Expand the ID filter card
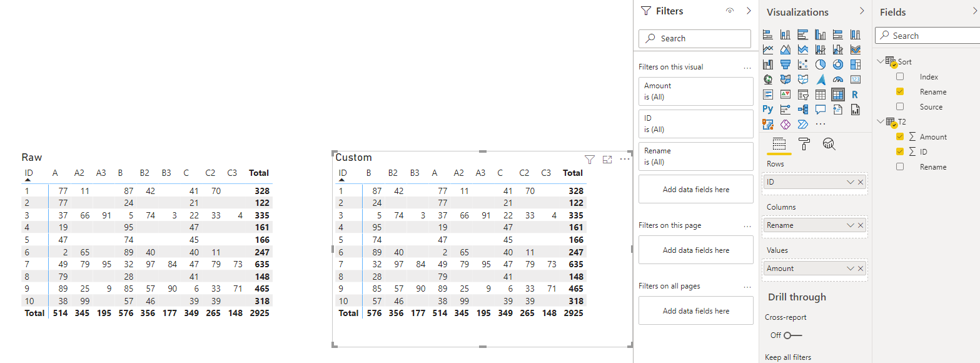The image size is (980, 363). click(x=696, y=124)
